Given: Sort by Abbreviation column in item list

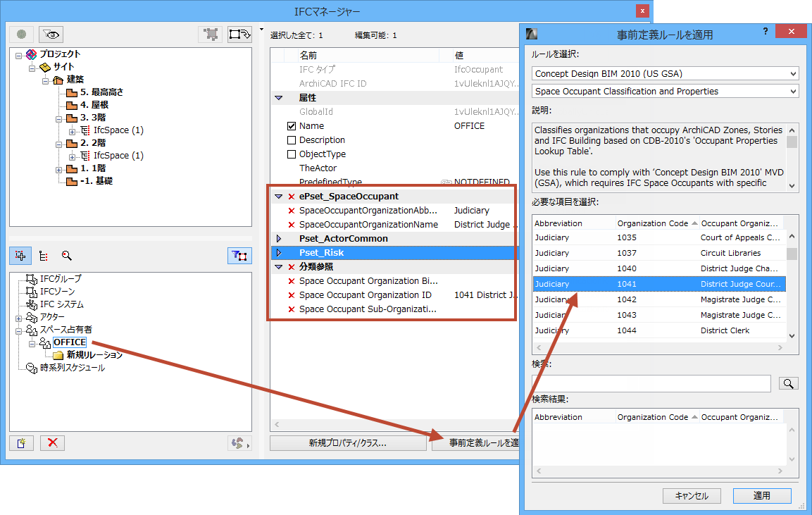Looking at the screenshot, I should click(574, 223).
